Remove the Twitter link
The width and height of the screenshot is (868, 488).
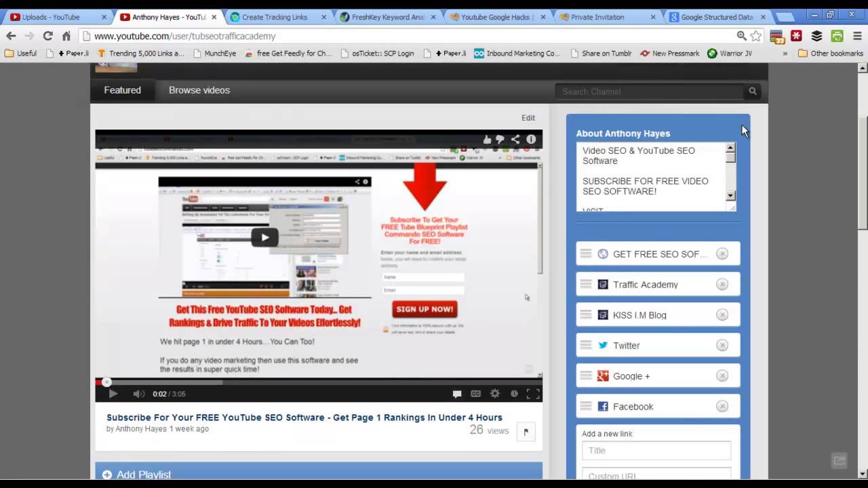tap(722, 345)
